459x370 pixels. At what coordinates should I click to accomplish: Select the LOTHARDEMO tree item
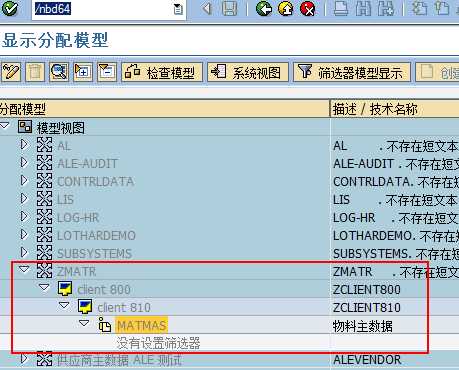96,236
